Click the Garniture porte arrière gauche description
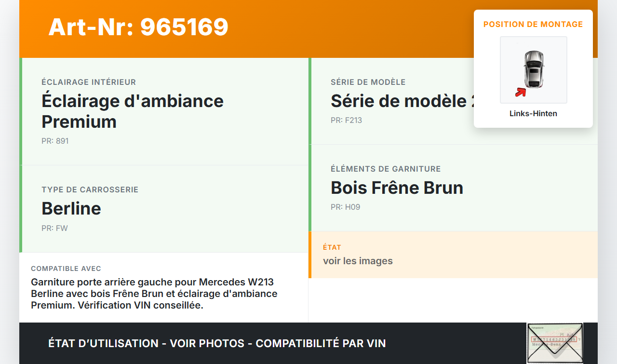The image size is (617, 364). [x=154, y=293]
